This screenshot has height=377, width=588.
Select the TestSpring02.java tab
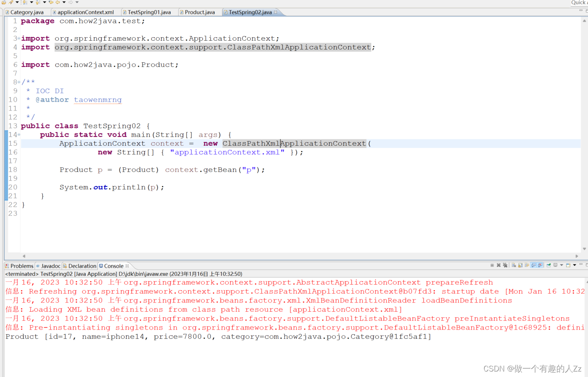point(250,12)
